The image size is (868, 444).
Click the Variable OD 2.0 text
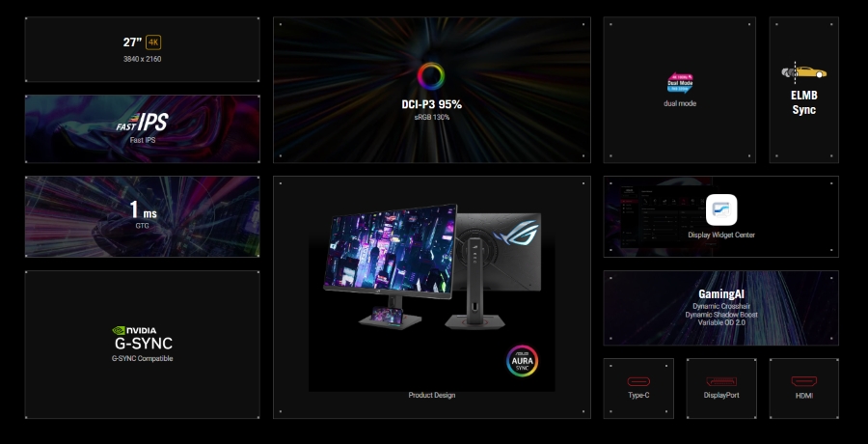pyautogui.click(x=721, y=323)
